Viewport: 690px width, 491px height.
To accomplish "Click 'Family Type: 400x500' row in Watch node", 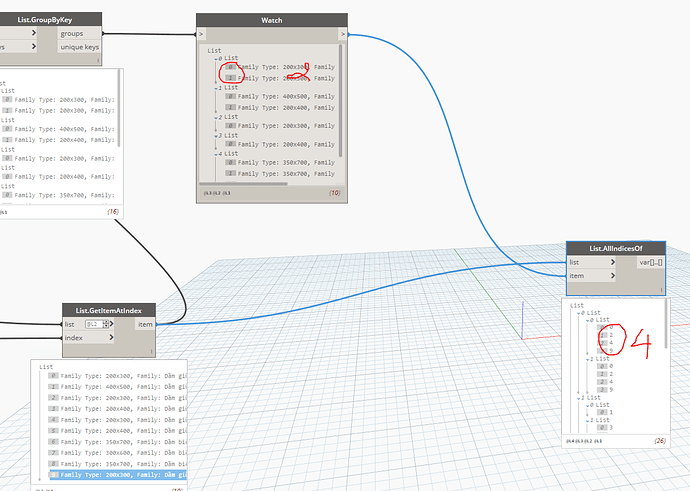I will pos(280,96).
